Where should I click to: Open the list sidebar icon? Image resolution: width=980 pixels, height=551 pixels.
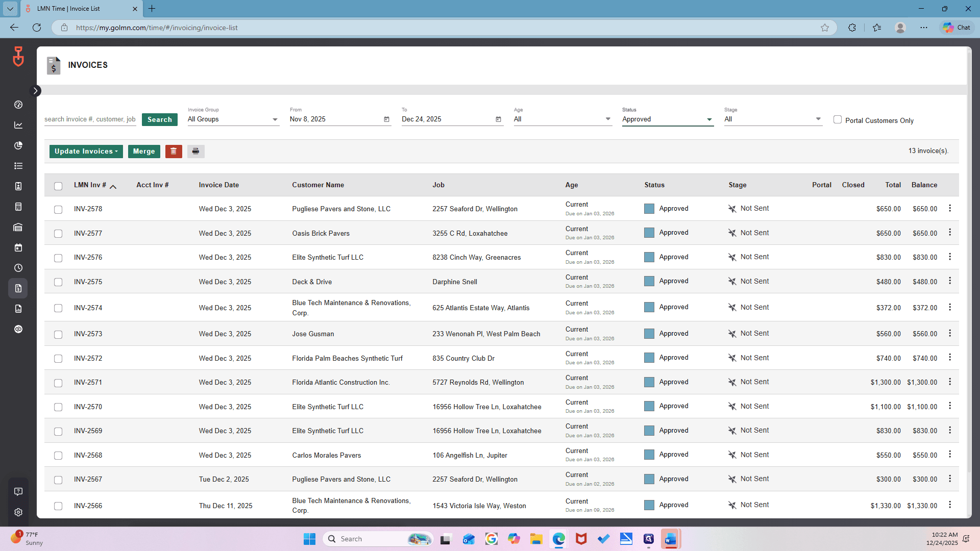click(x=18, y=166)
